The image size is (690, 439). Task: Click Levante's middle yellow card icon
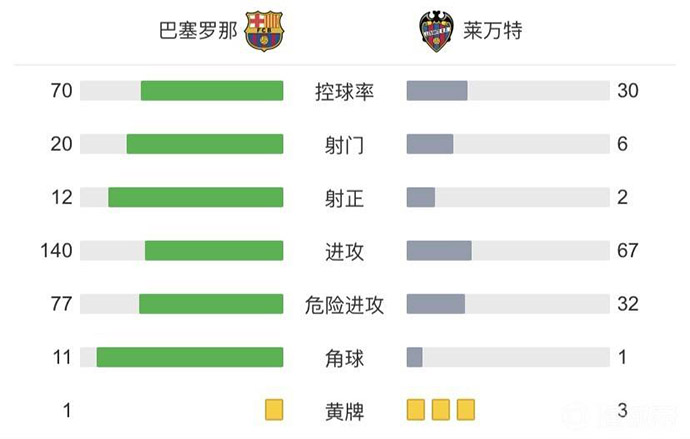[441, 409]
